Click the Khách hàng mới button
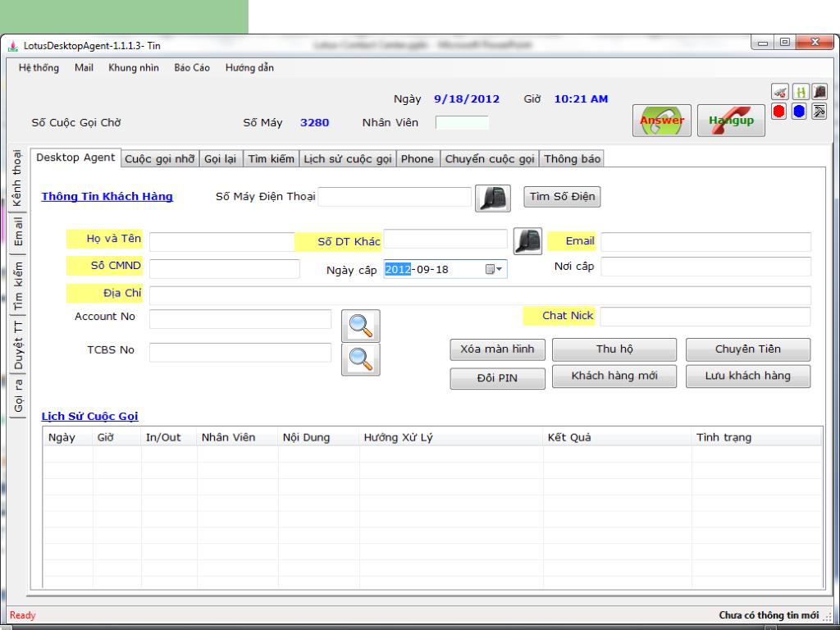840x630 pixels. (614, 376)
